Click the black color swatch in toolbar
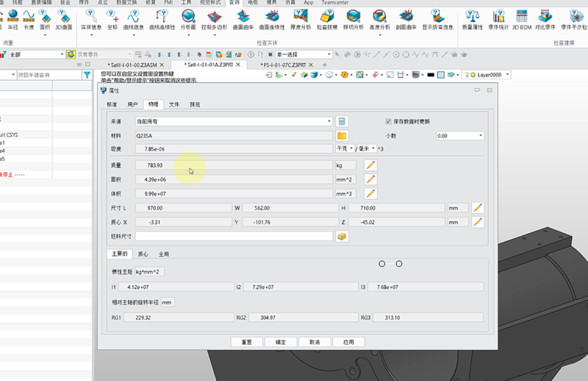Image resolution: width=588 pixels, height=381 pixels. pos(431,74)
